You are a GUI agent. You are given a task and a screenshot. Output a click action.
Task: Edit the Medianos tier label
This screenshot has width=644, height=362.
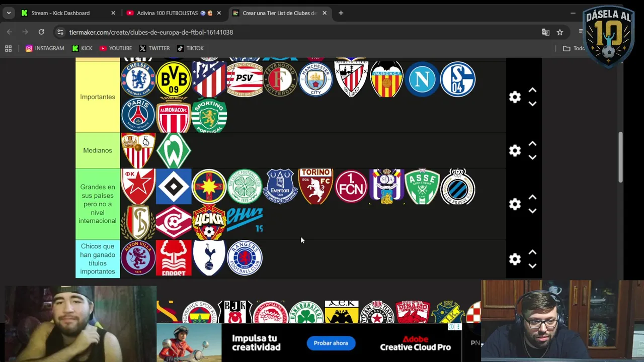pos(98,150)
